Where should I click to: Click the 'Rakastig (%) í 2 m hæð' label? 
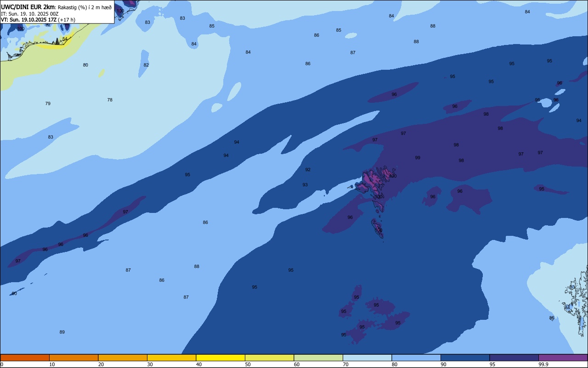(85, 7)
